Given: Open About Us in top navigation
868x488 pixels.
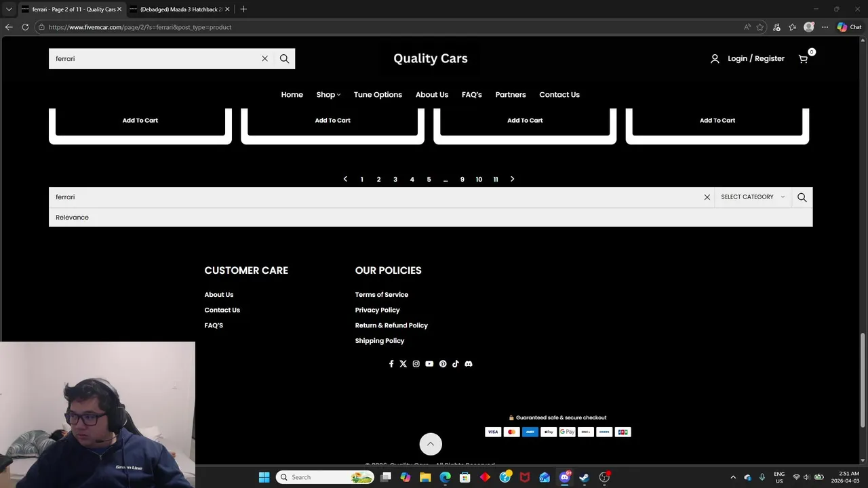Looking at the screenshot, I should click(432, 95).
